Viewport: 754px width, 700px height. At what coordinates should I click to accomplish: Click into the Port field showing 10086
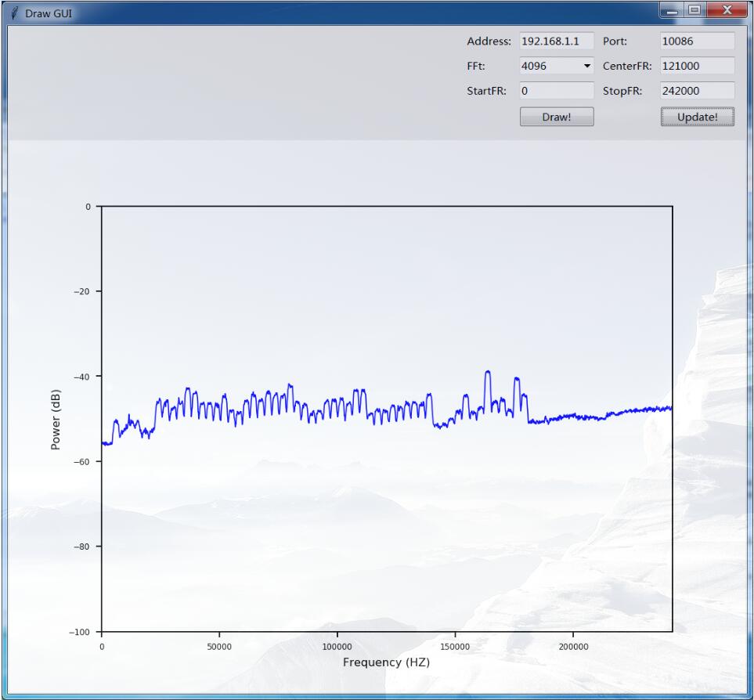point(697,41)
